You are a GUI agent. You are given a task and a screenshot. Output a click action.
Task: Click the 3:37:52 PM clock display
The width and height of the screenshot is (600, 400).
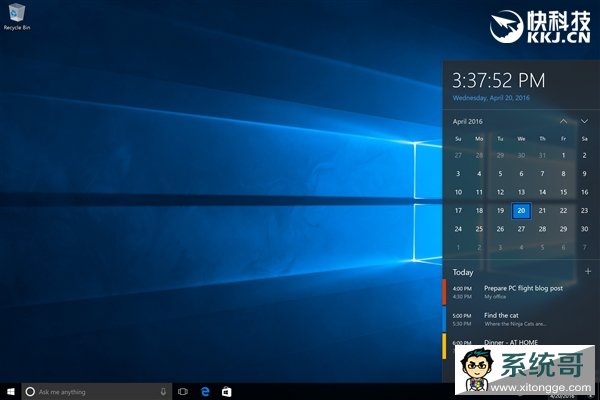pos(499,81)
